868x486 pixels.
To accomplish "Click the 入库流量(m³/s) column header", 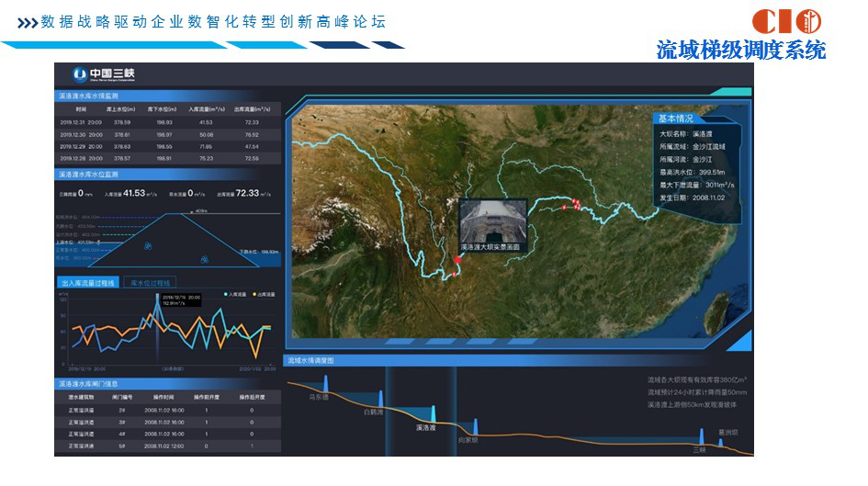I will tap(207, 109).
